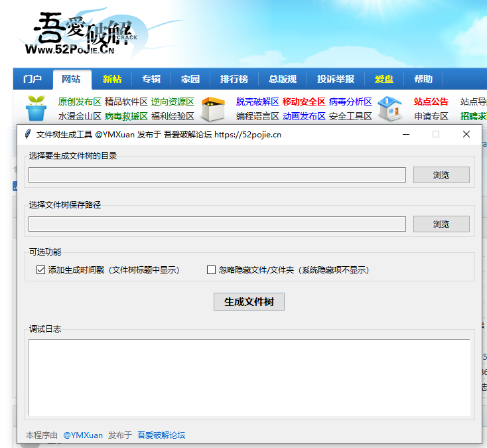The width and height of the screenshot is (487, 448).
Task: Click the directory path input field
Action: coord(217,175)
